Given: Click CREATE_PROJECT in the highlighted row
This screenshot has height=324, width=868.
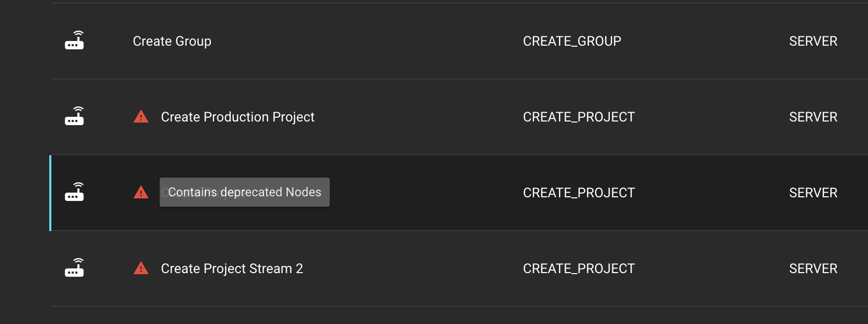Looking at the screenshot, I should click(579, 193).
